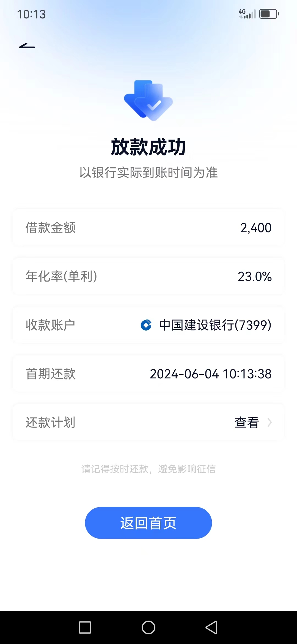Tap the 返回首页 button
297x644 pixels.
[x=148, y=523]
